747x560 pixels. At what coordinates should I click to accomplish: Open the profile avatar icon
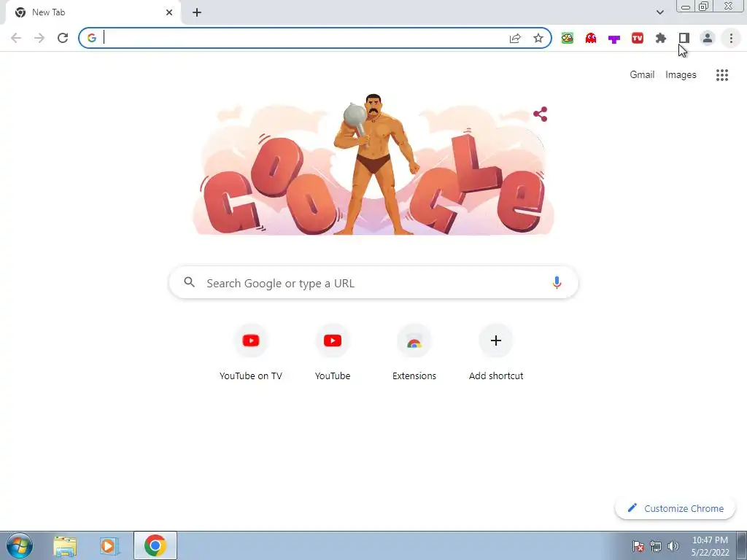click(x=708, y=38)
